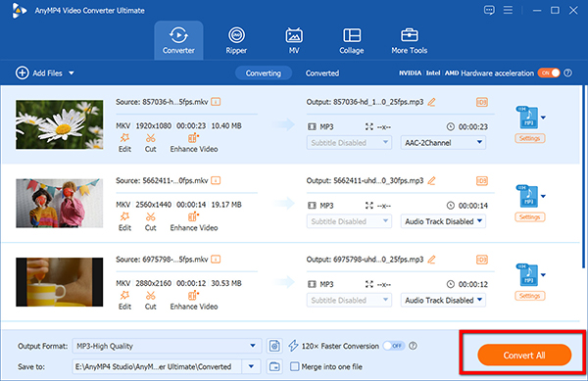Image resolution: width=588 pixels, height=381 pixels.
Task: Select the party people video thumbnail
Action: click(x=59, y=203)
